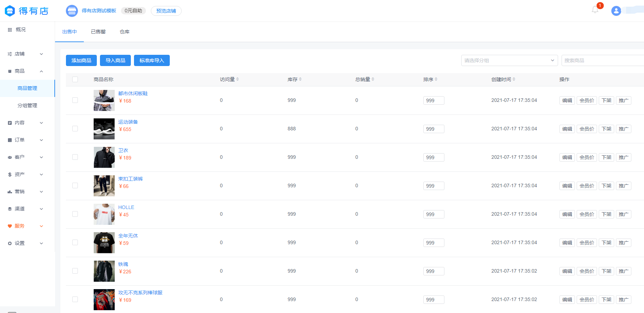Click the 添加商品 button
Screen dimensions: 644x313
tap(81, 60)
